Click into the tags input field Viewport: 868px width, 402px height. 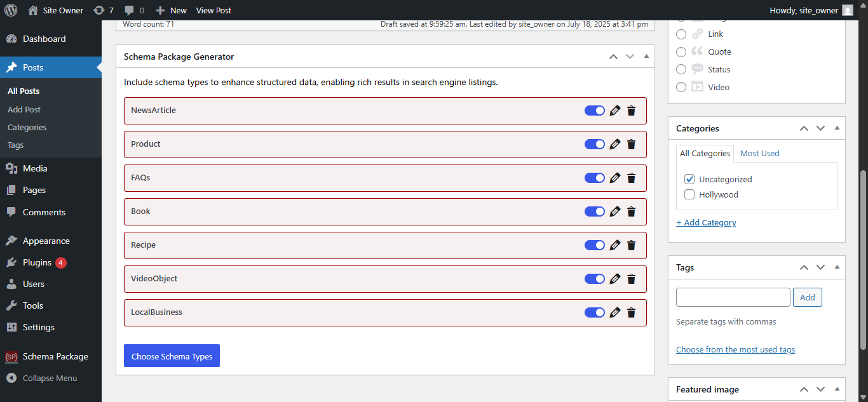click(733, 297)
